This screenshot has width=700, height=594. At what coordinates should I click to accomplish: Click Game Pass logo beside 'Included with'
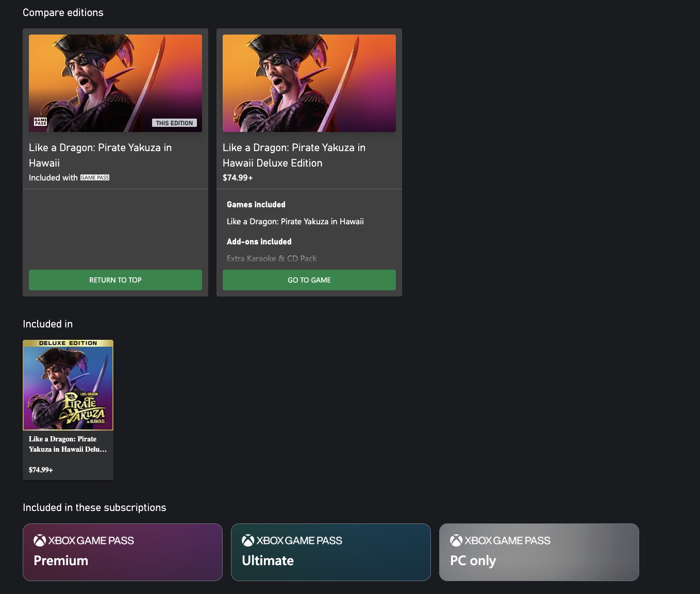point(95,178)
